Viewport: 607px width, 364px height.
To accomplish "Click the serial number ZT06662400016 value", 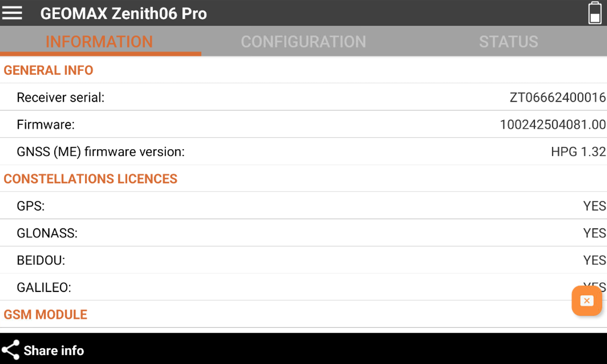I will coord(558,97).
